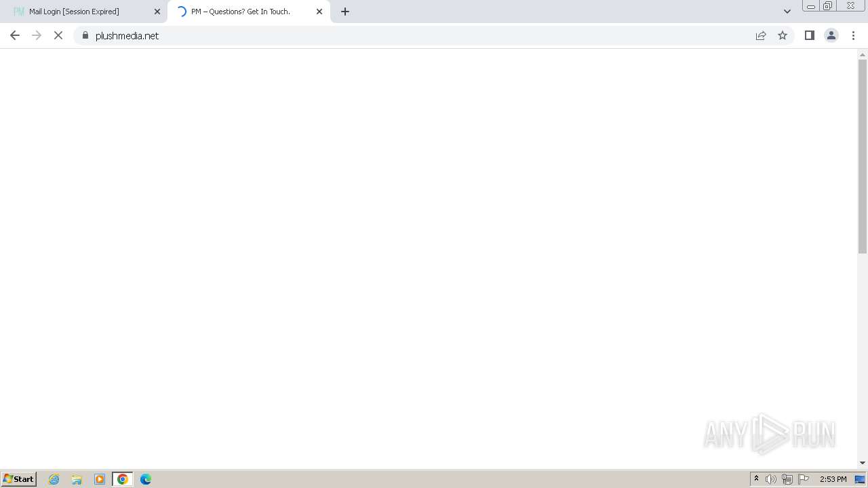Select Chrome in the taskbar
This screenshot has height=488, width=868.
(x=123, y=479)
